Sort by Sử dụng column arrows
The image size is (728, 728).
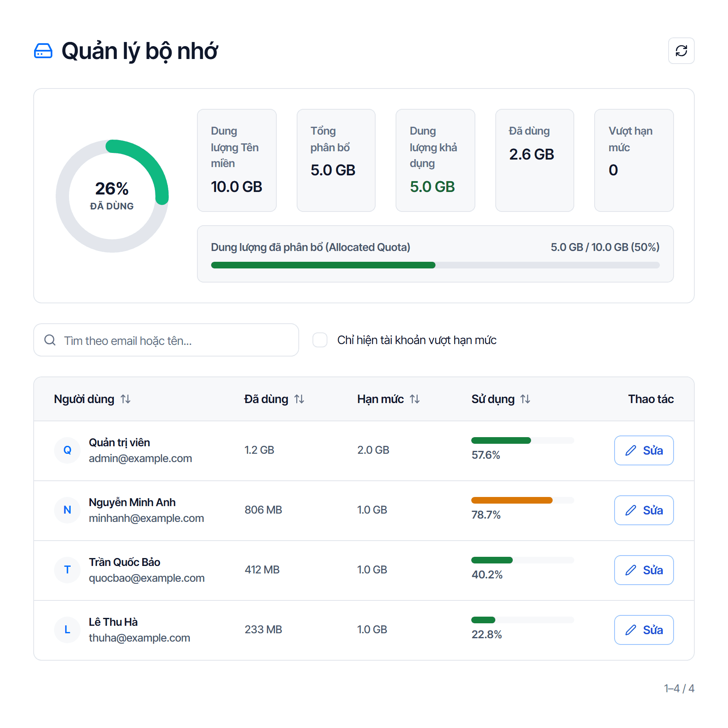525,399
